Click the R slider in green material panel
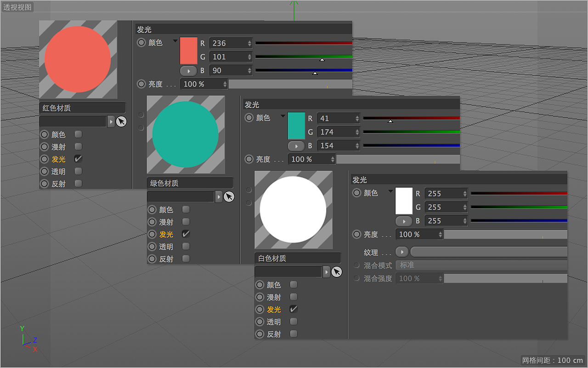The height and width of the screenshot is (368, 588). click(x=411, y=119)
